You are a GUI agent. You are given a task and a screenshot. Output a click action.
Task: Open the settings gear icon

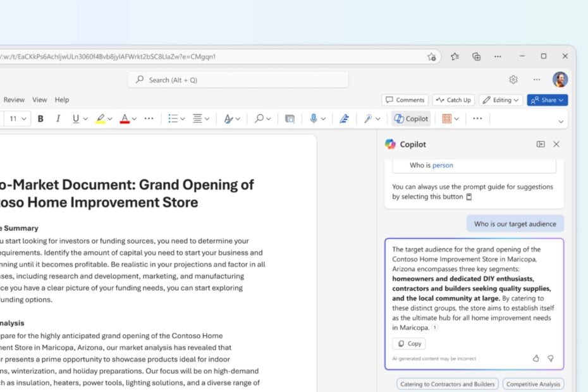513,80
